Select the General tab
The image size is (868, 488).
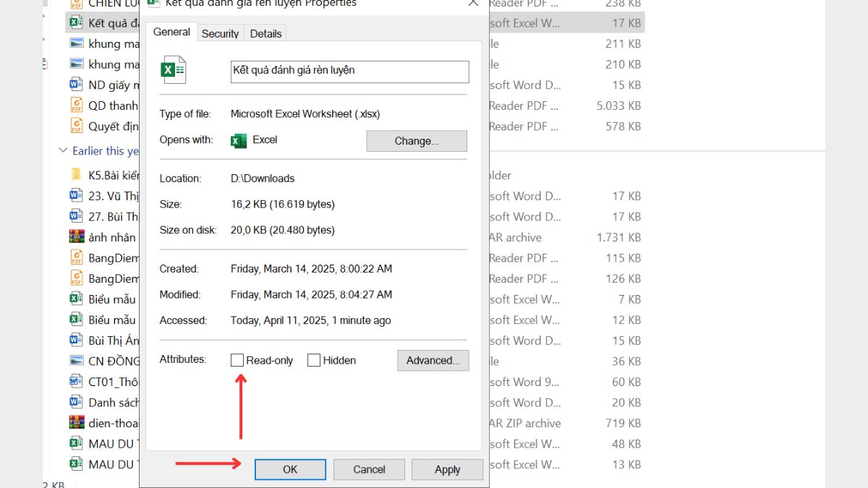171,32
